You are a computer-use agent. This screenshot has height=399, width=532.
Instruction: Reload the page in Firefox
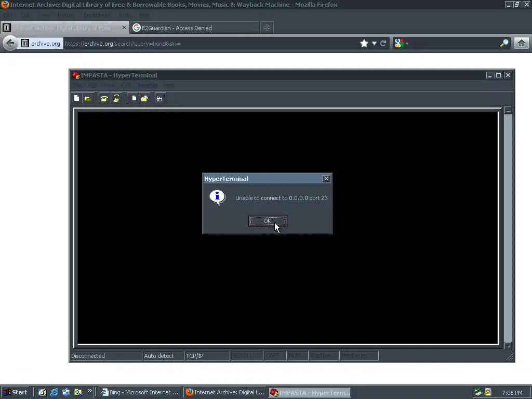coord(383,44)
